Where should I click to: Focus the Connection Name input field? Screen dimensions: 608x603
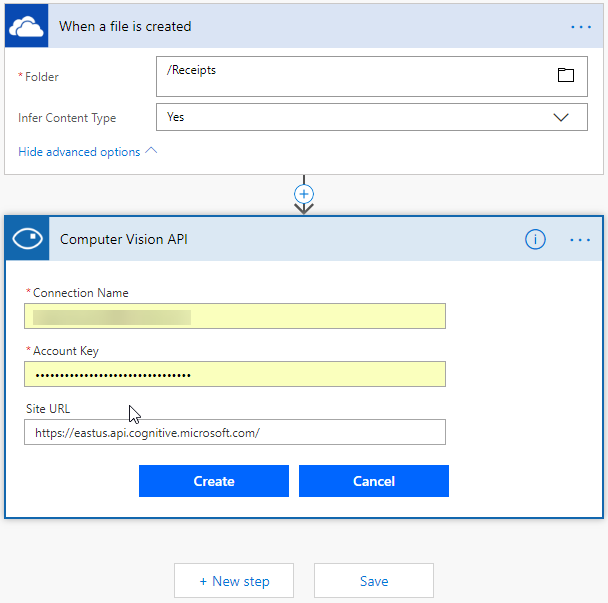pos(235,316)
